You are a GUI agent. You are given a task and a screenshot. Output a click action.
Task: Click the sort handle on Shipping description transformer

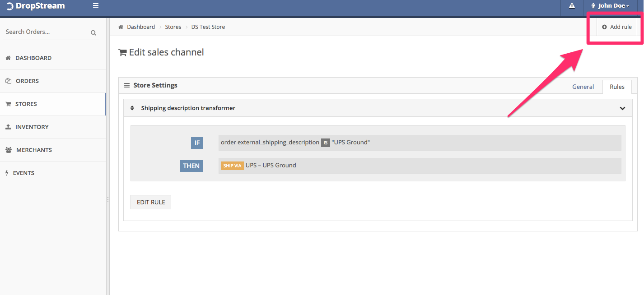click(x=132, y=108)
